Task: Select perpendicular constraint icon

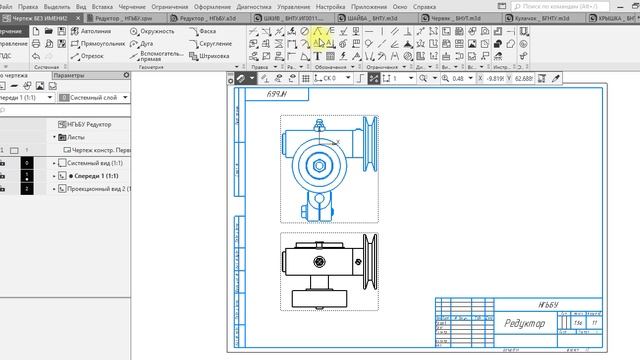Action: click(407, 31)
